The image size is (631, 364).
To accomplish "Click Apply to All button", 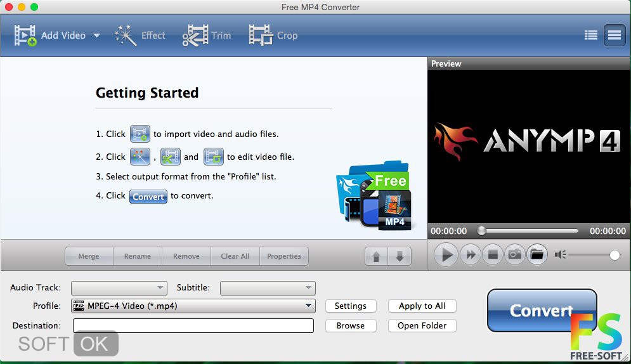I will tap(422, 306).
